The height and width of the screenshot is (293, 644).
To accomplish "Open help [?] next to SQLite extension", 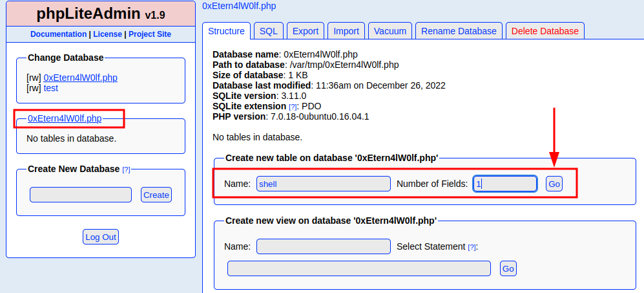I will point(293,107).
